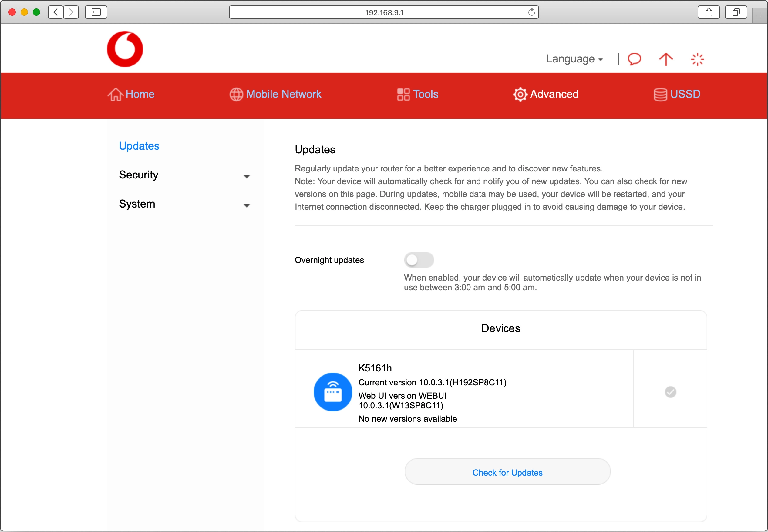Click the red spinner status icon
The width and height of the screenshot is (768, 532).
point(697,59)
